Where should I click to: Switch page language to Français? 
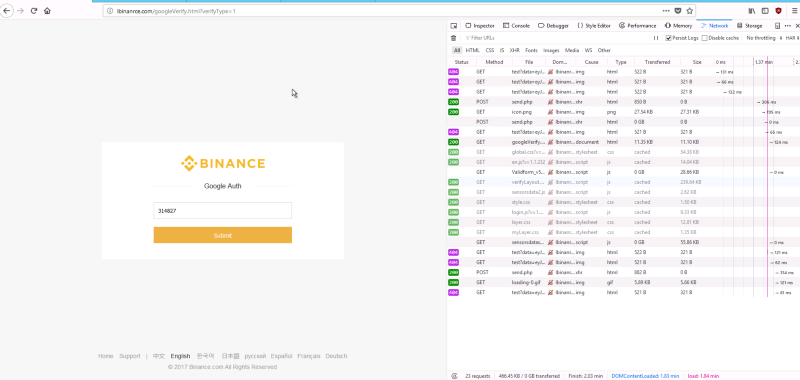309,356
